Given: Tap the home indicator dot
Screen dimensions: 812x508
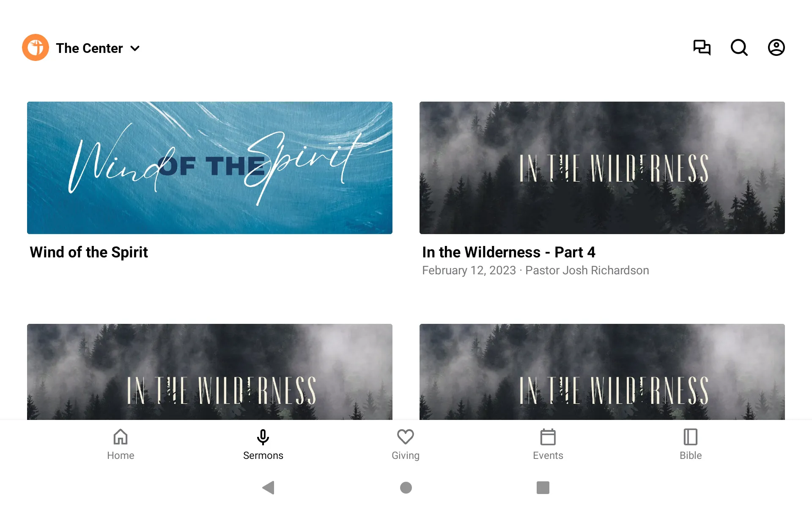Looking at the screenshot, I should (406, 488).
